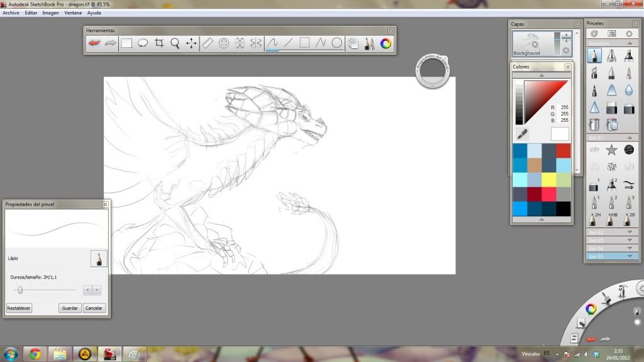
Task: Open the Imagen menu
Action: click(x=50, y=13)
